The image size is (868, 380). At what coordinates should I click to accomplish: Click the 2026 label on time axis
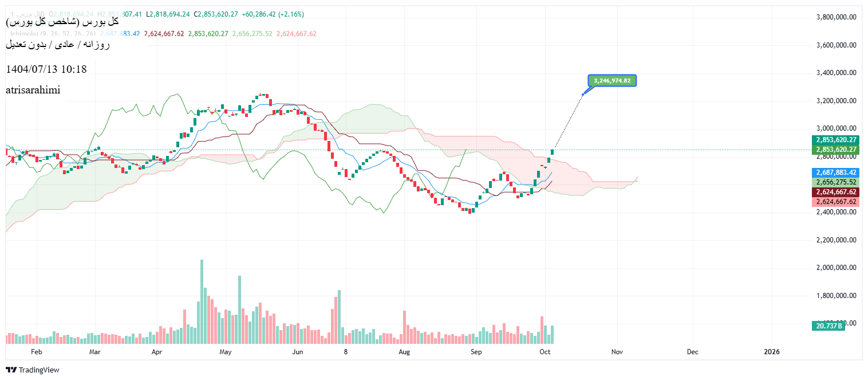tap(771, 351)
